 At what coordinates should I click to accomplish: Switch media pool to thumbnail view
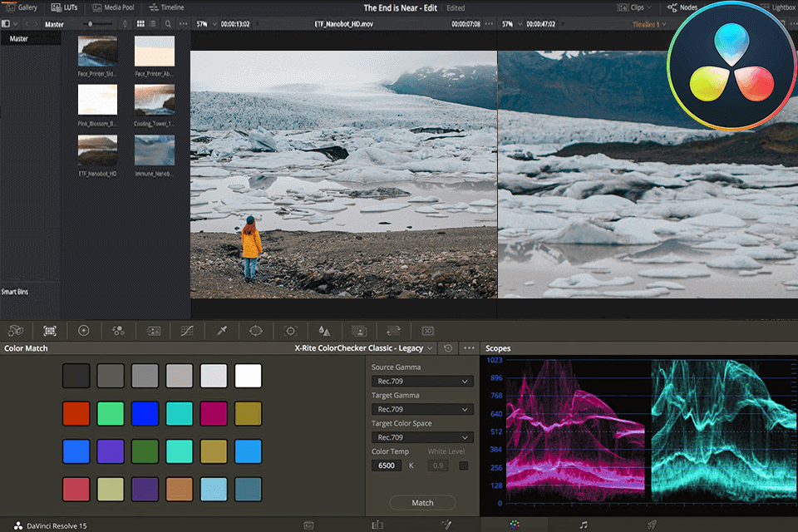pos(140,24)
